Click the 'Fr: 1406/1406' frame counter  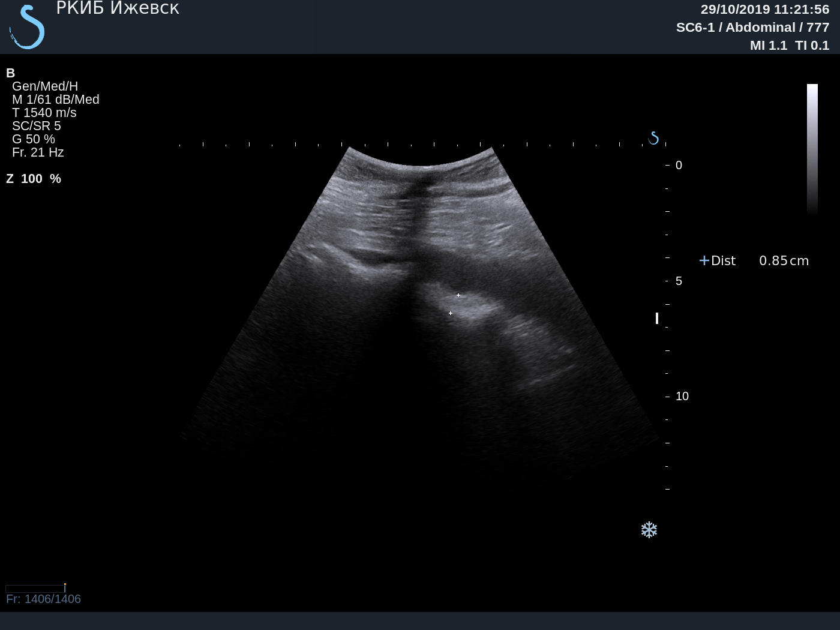pyautogui.click(x=43, y=599)
